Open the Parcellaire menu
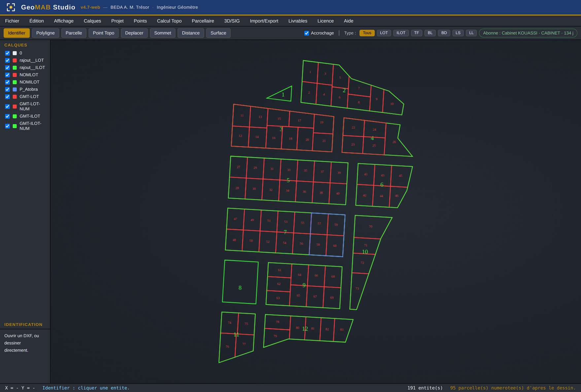The image size is (581, 392). point(203,21)
